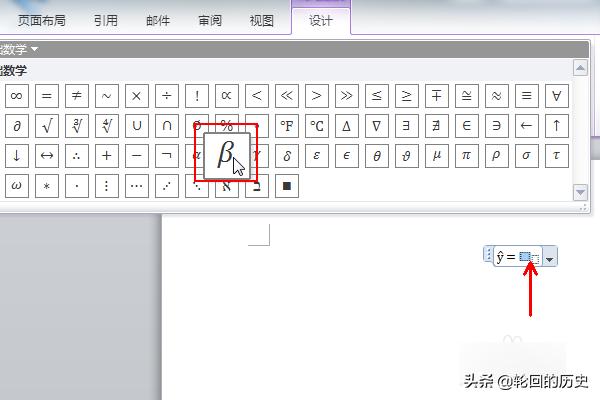The height and width of the screenshot is (400, 600).
Task: Insert the degrees Fahrenheit symbol
Action: pyautogui.click(x=287, y=126)
